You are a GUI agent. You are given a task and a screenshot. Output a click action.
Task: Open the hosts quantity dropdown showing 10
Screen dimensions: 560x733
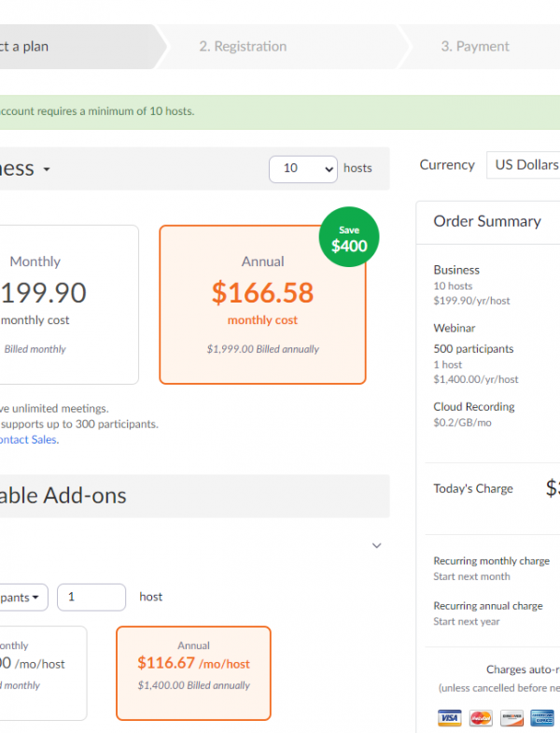point(303,169)
